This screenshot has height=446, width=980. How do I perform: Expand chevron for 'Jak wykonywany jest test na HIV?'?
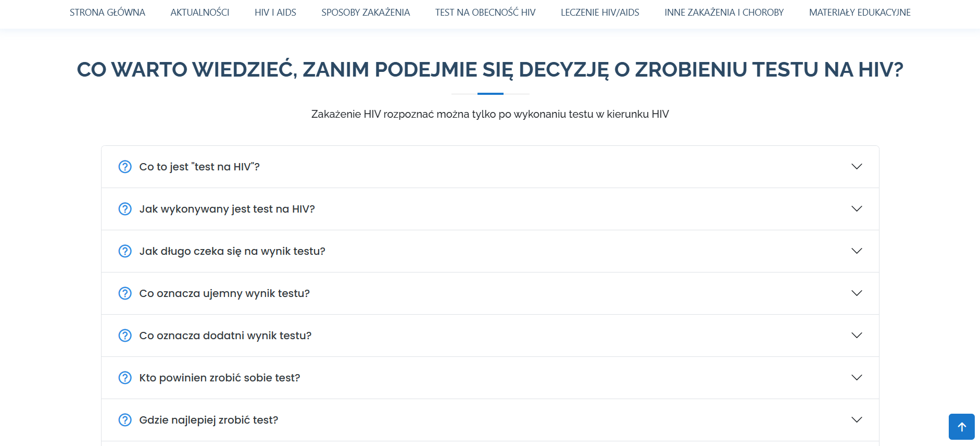(x=857, y=209)
